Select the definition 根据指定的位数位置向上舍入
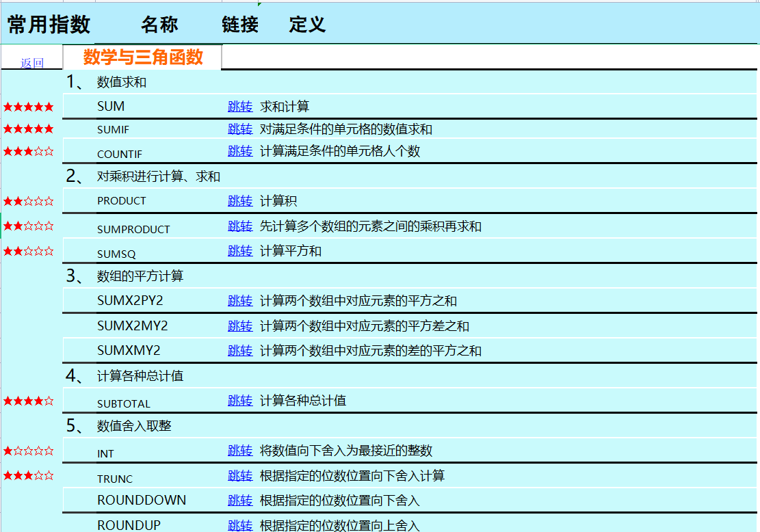760x532 pixels. (x=340, y=525)
